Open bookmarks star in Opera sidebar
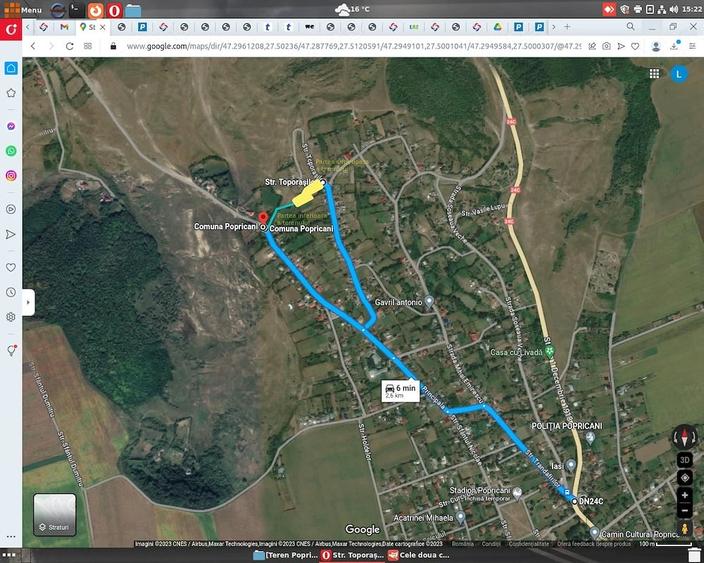This screenshot has width=704, height=563. [11, 93]
